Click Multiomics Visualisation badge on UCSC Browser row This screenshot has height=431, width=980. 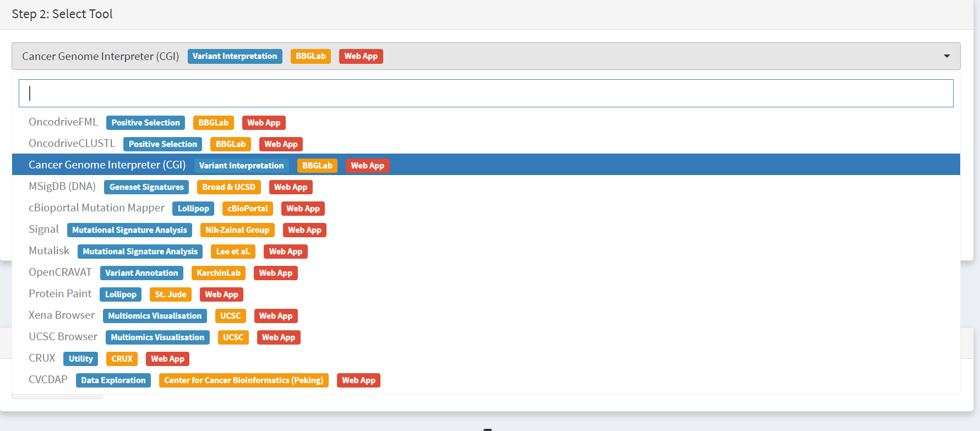pyautogui.click(x=157, y=337)
